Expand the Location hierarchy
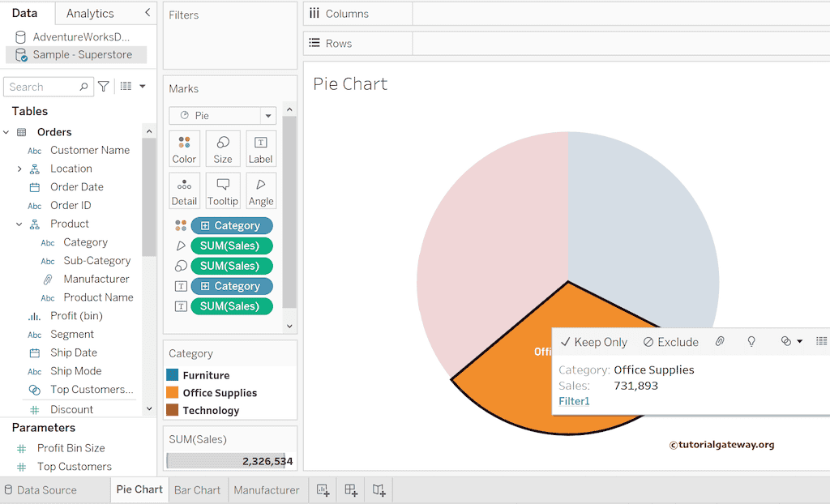The width and height of the screenshot is (830, 504). [19, 169]
